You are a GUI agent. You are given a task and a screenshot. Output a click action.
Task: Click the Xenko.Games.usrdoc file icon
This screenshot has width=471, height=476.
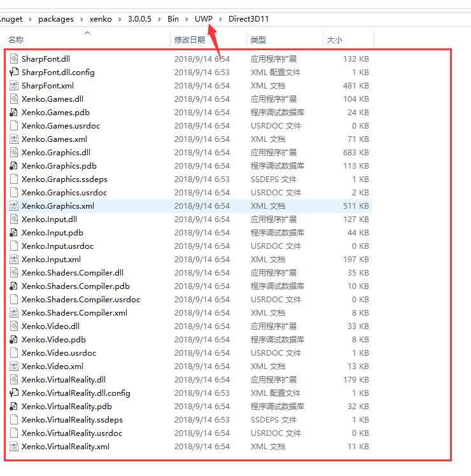tap(14, 125)
